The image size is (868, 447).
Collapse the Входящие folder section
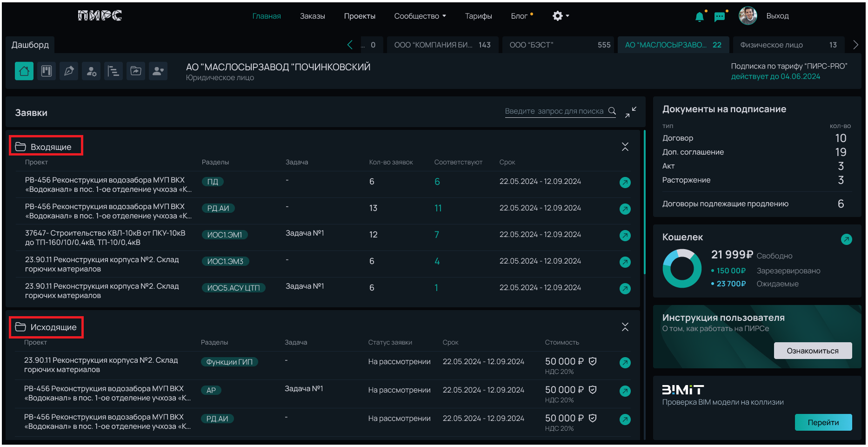tap(625, 147)
